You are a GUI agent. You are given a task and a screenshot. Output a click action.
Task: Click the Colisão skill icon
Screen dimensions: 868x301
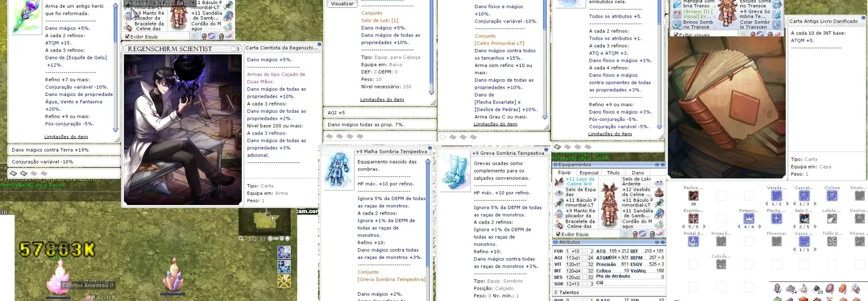tap(721, 264)
